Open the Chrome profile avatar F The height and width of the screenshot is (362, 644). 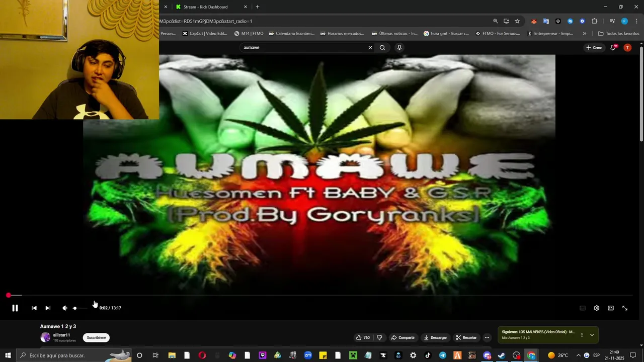[x=624, y=21]
